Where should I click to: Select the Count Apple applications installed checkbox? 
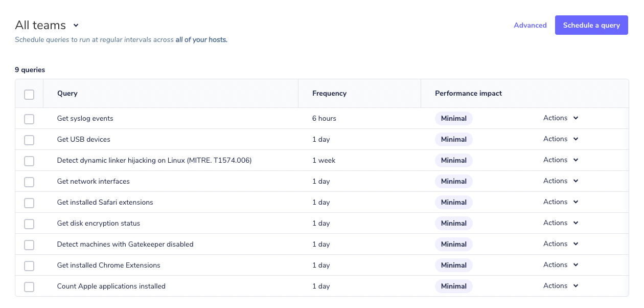[29, 287]
